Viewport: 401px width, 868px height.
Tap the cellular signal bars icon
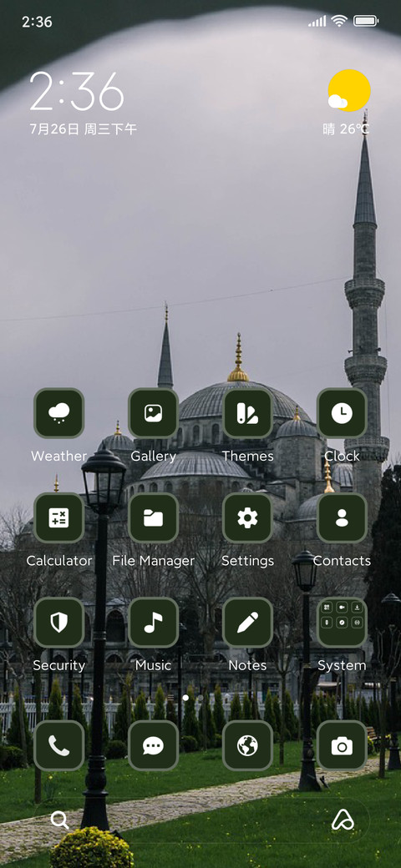pyautogui.click(x=317, y=21)
